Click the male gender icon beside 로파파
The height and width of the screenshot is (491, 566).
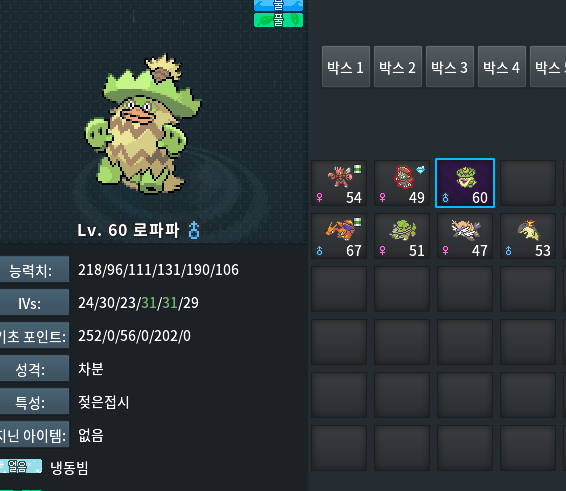194,230
